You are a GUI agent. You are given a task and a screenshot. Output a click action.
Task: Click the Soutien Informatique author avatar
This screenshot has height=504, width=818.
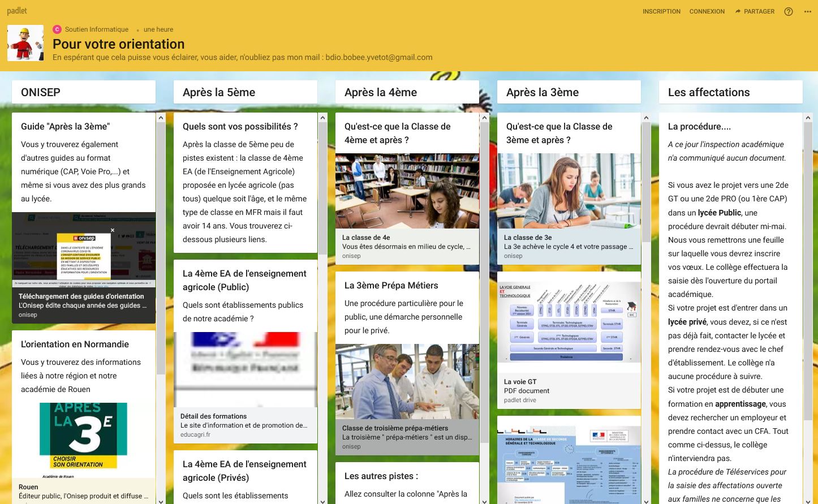[x=57, y=29]
